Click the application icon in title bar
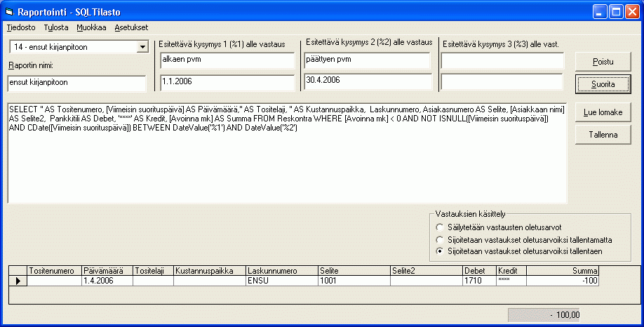This screenshot has height=327, width=644. pos(10,12)
